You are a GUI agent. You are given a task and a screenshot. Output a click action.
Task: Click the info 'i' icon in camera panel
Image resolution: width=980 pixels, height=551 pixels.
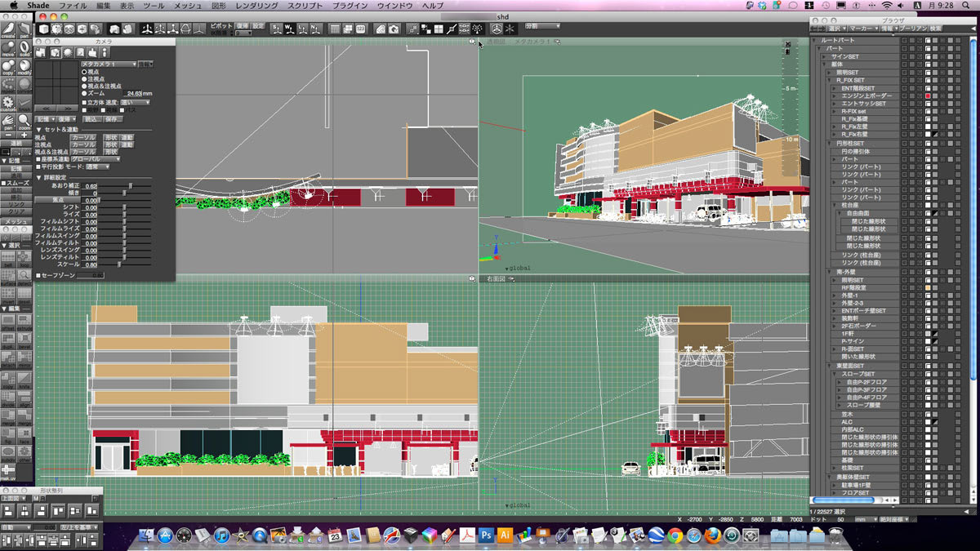[x=105, y=52]
